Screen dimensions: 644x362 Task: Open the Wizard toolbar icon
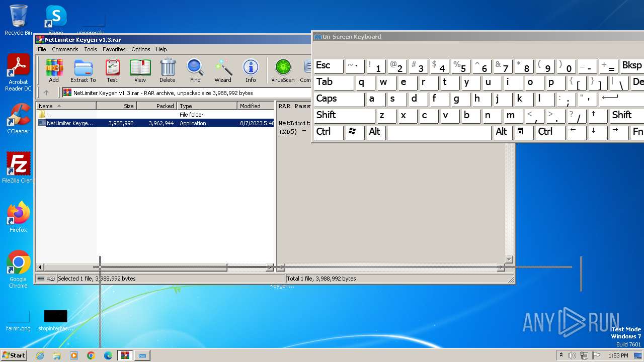tap(223, 70)
